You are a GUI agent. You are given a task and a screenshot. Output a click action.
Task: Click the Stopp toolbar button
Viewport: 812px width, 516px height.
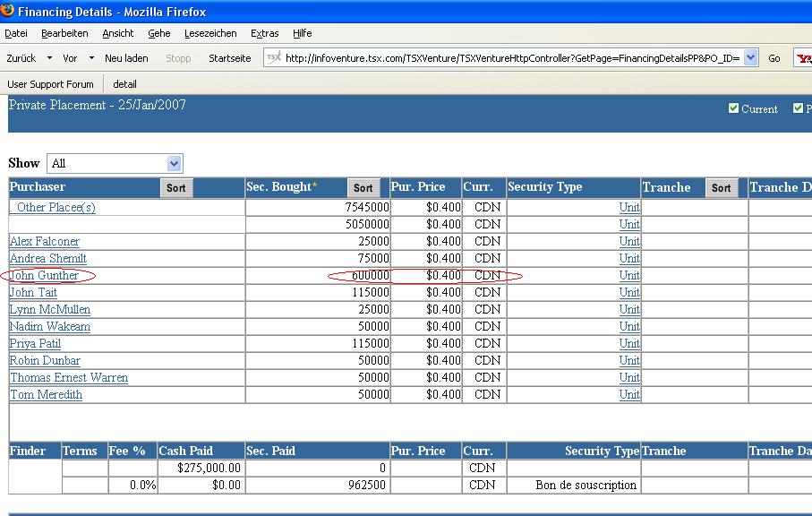click(178, 58)
